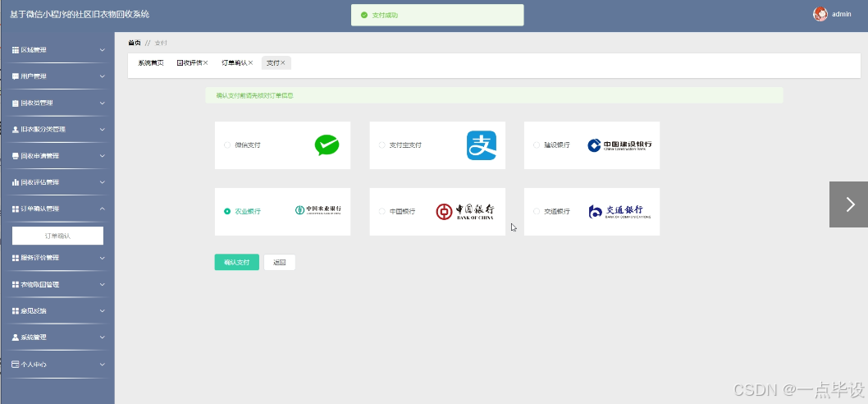
Task: Close the 回收评估 tab with its X
Action: (x=205, y=63)
